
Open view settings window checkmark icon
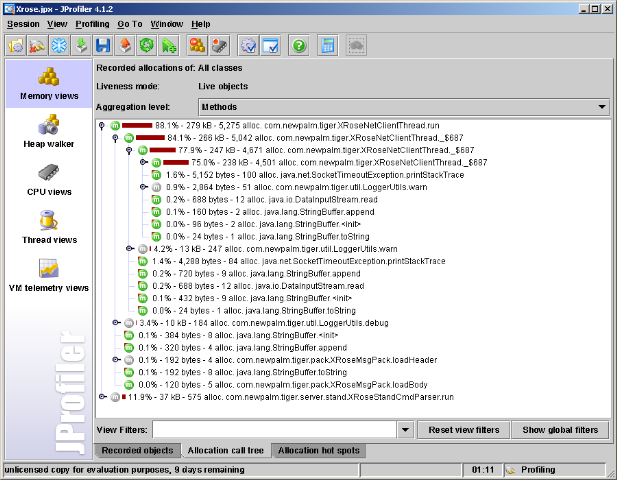point(270,46)
